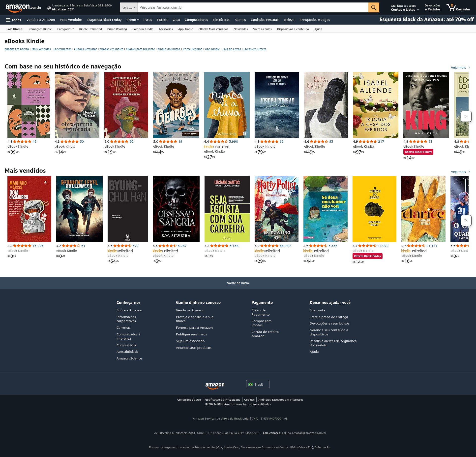476x457 pixels.
Task: Click Oferta Black Friday badge under A Cabeça do Santo
Action: tap(367, 256)
